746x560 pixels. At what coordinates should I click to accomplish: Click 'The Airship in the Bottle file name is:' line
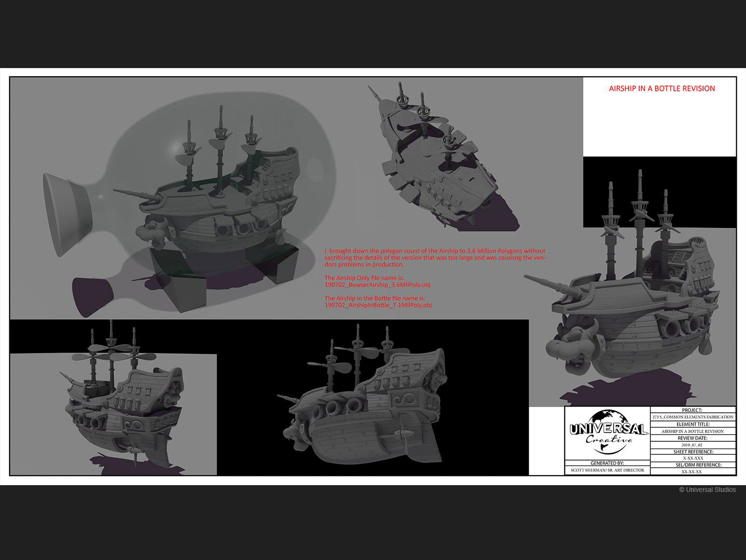point(375,298)
